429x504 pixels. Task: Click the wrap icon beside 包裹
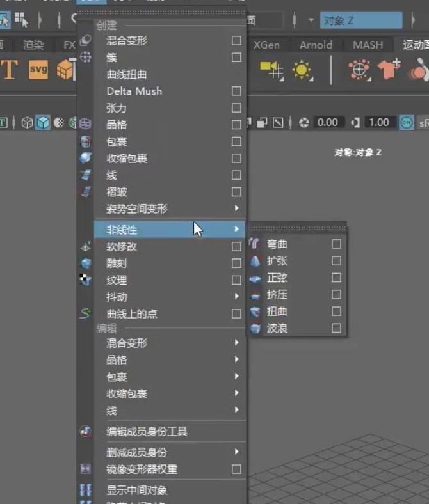tap(86, 141)
